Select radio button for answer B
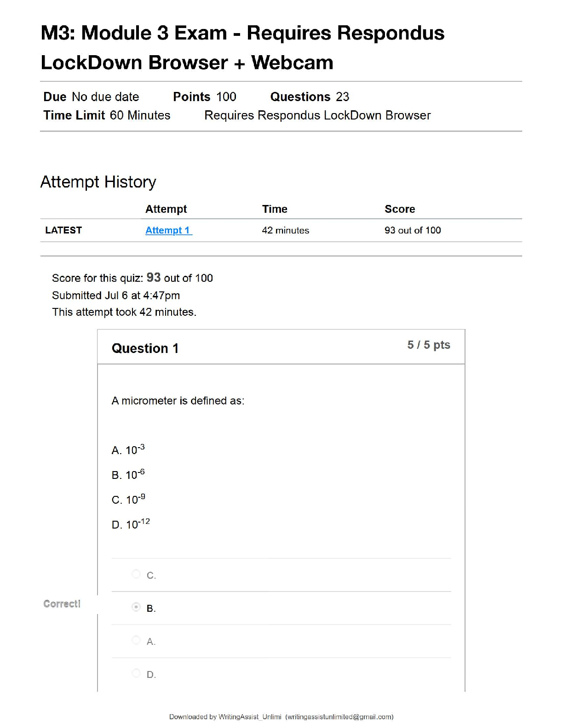563x728 pixels. (x=136, y=607)
